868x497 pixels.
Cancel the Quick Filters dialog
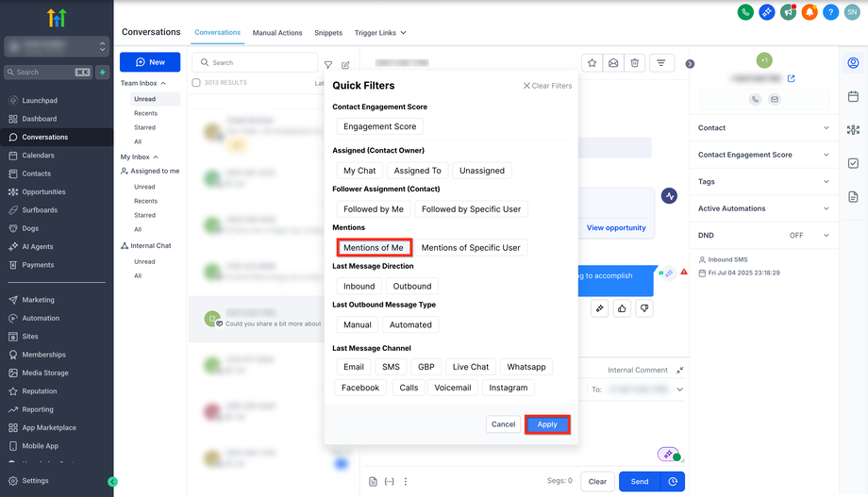coord(503,424)
